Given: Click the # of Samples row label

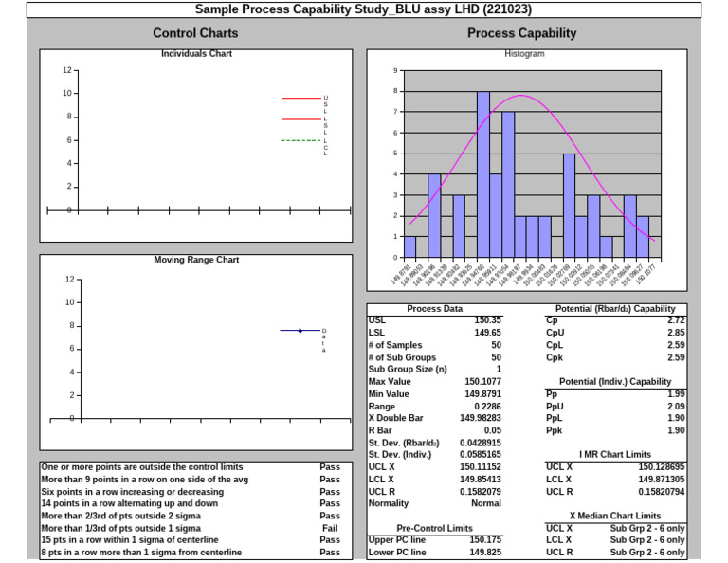Looking at the screenshot, I should pos(395,345).
